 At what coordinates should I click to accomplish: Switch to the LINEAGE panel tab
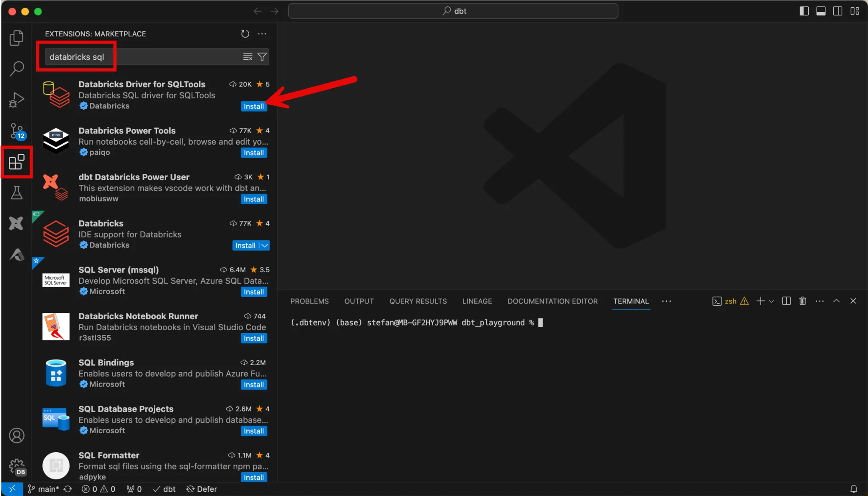click(x=477, y=301)
